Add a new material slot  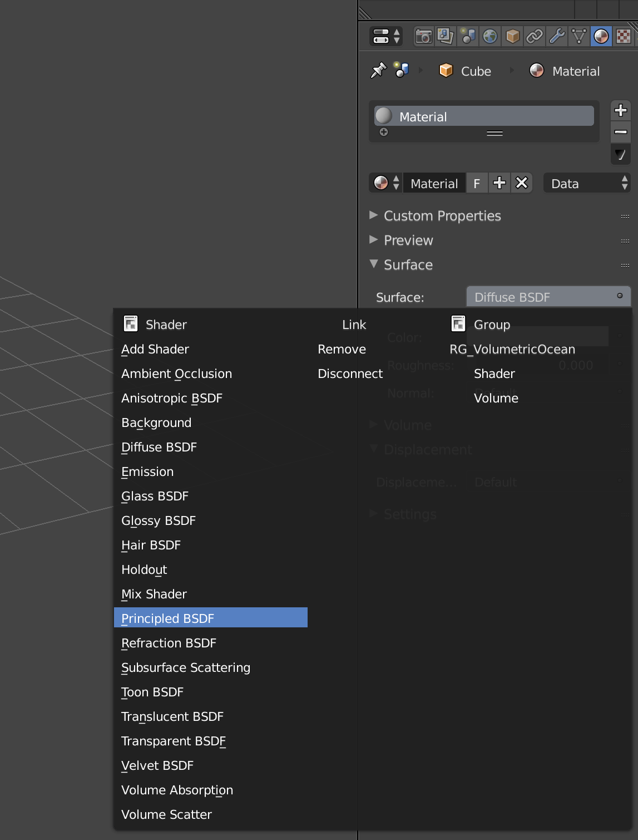coord(621,110)
